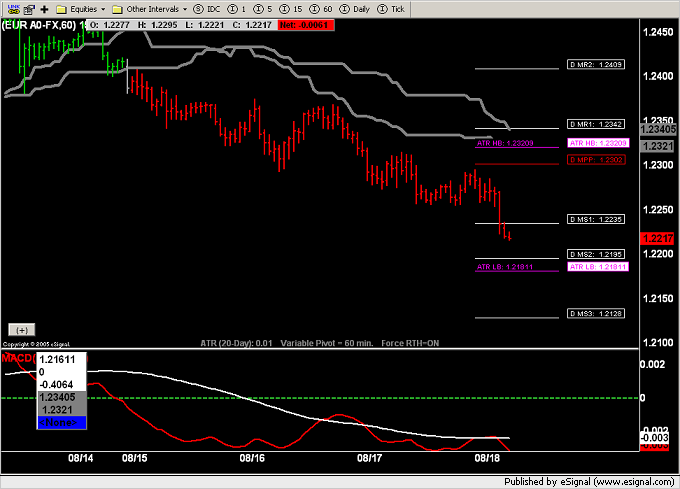Select the D MS1: 1.2235 pivot label
The height and width of the screenshot is (489, 680).
(x=596, y=219)
